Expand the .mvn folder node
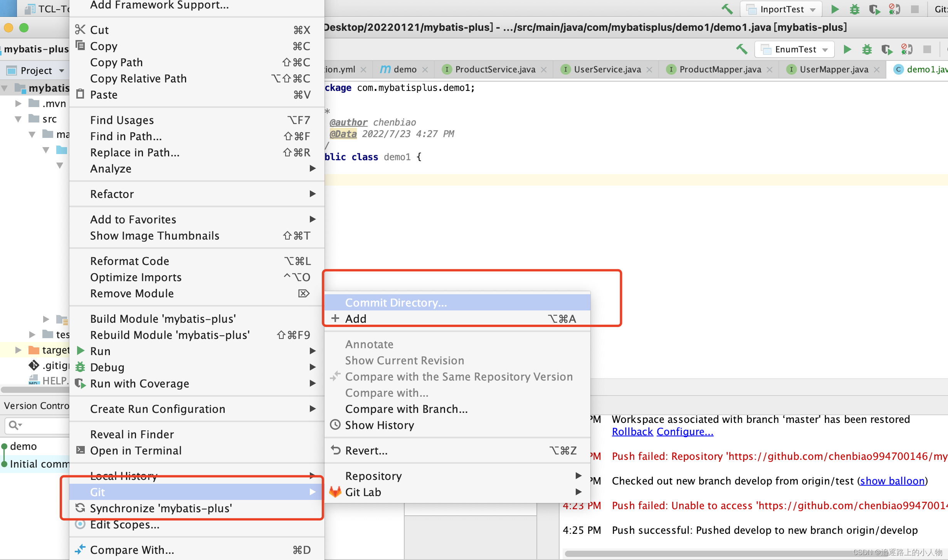 (18, 104)
